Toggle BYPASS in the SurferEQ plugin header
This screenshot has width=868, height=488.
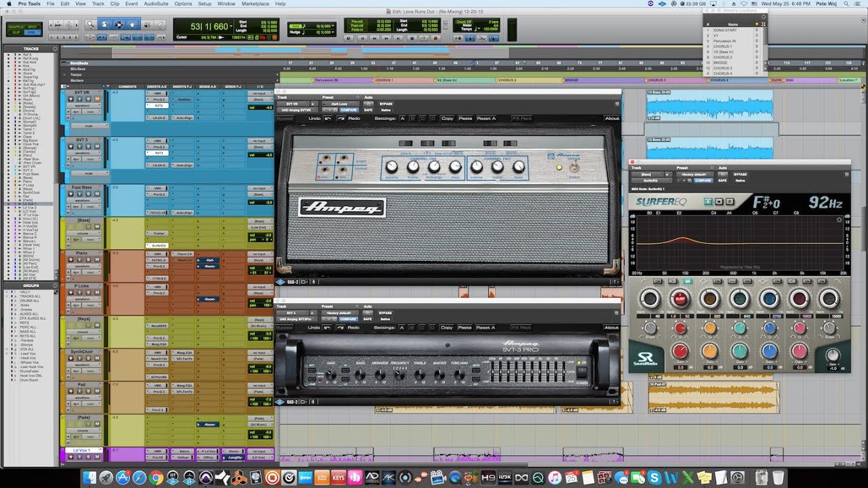(x=740, y=174)
